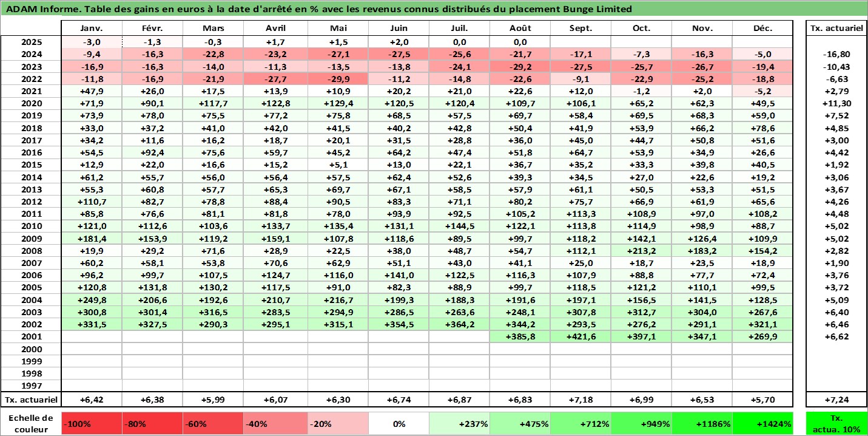Select the 2001 year row label
The height and width of the screenshot is (436, 868).
(31, 336)
